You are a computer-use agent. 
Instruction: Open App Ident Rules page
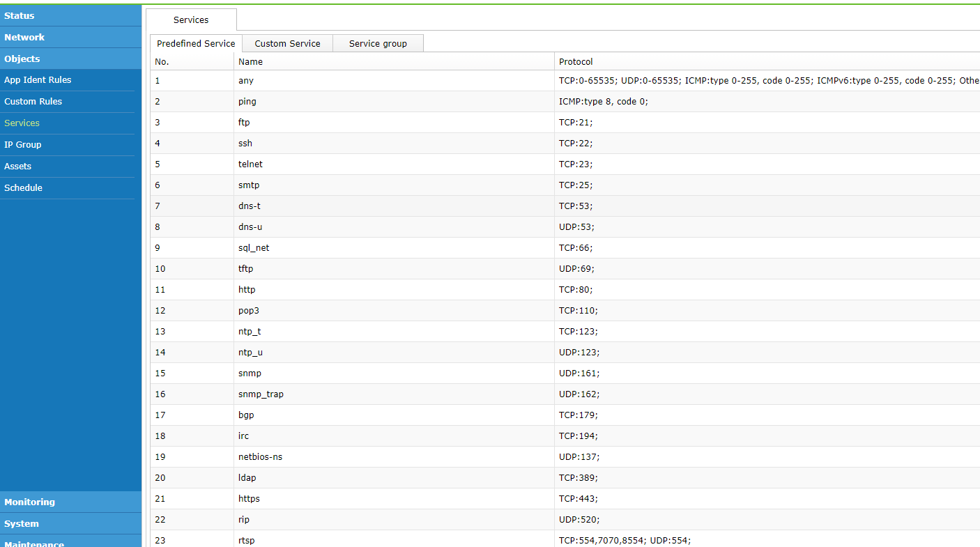(x=38, y=79)
